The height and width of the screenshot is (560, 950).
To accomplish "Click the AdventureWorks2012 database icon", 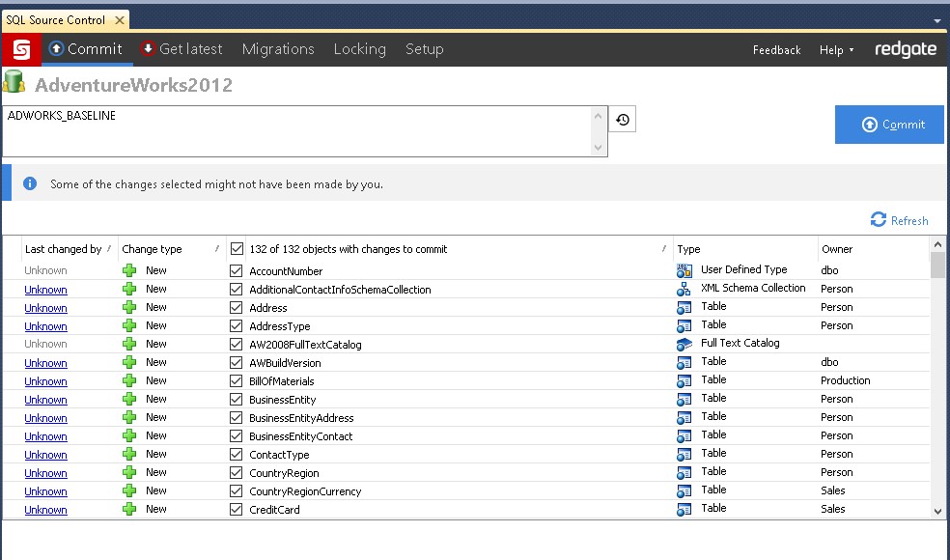I will click(x=14, y=84).
